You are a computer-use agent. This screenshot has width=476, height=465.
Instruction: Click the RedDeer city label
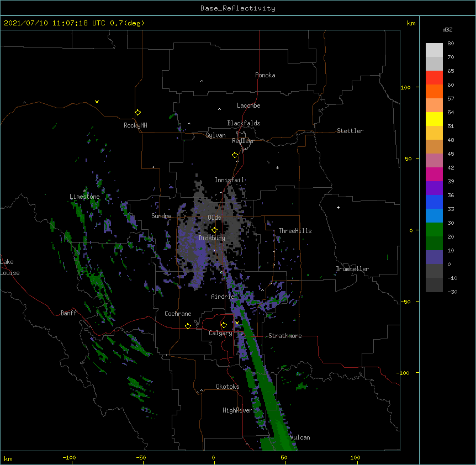[243, 141]
